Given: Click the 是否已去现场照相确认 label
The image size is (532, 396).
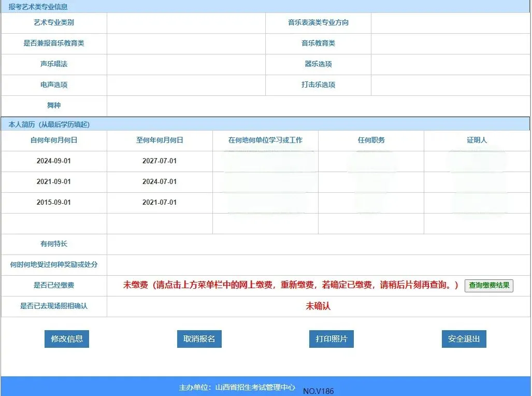Looking at the screenshot, I should point(53,306).
